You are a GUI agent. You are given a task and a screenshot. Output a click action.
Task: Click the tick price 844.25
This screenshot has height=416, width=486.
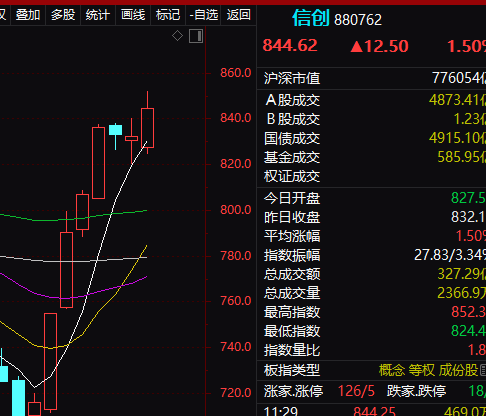(374, 411)
